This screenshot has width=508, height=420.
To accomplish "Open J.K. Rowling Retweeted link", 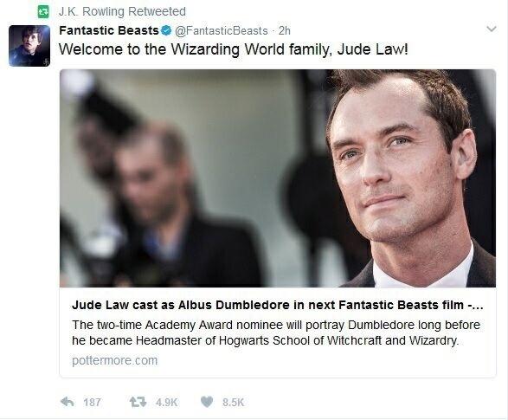I will pyautogui.click(x=122, y=11).
